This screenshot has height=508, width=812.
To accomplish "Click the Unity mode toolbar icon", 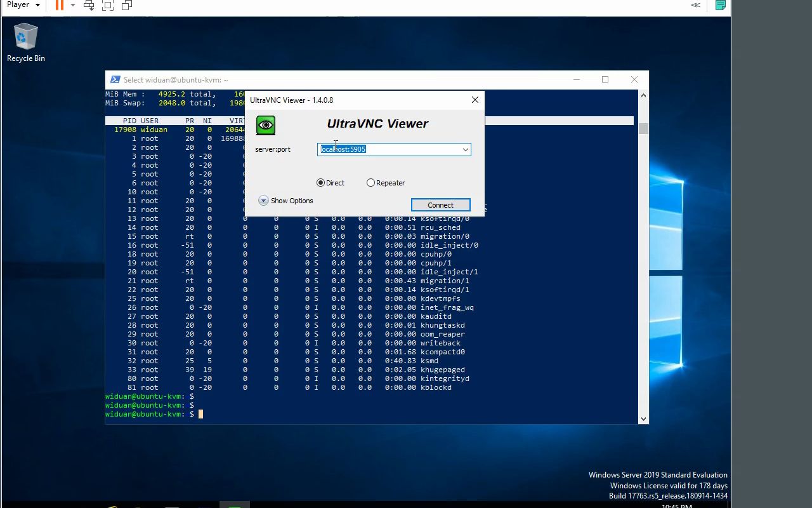I will coord(127,5).
